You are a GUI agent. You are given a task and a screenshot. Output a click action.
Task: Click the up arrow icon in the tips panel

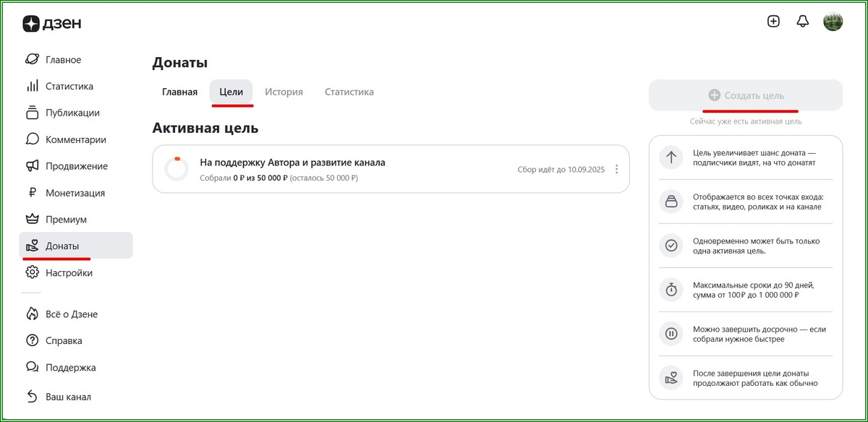click(x=671, y=158)
